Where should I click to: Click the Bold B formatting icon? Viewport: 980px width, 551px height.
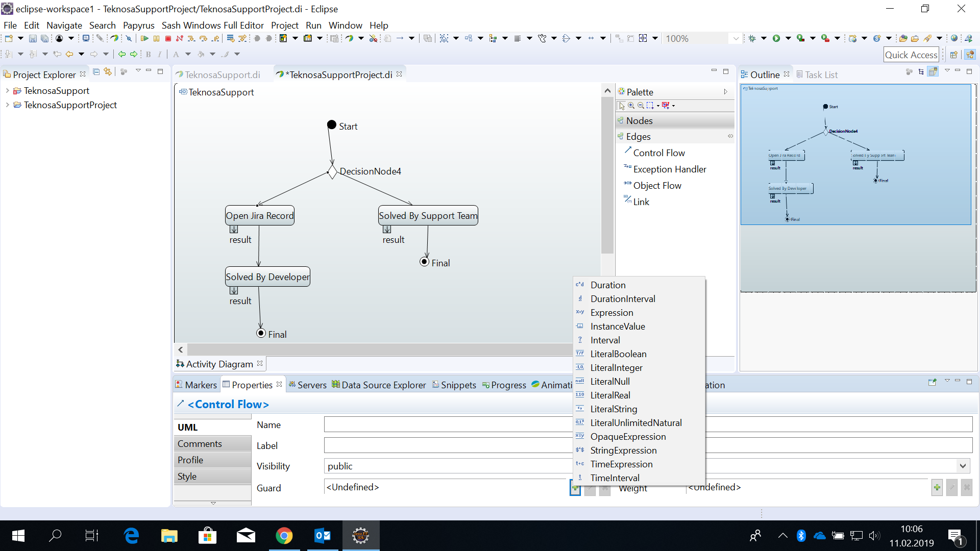coord(149,54)
